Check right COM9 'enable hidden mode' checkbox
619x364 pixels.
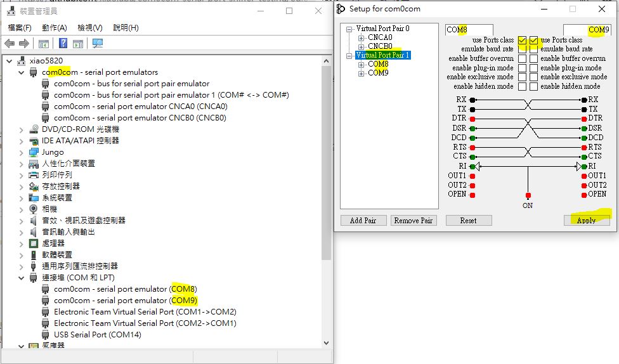click(534, 86)
